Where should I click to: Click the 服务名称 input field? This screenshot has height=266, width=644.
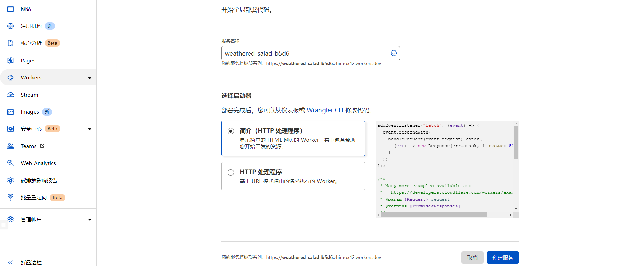pyautogui.click(x=305, y=54)
